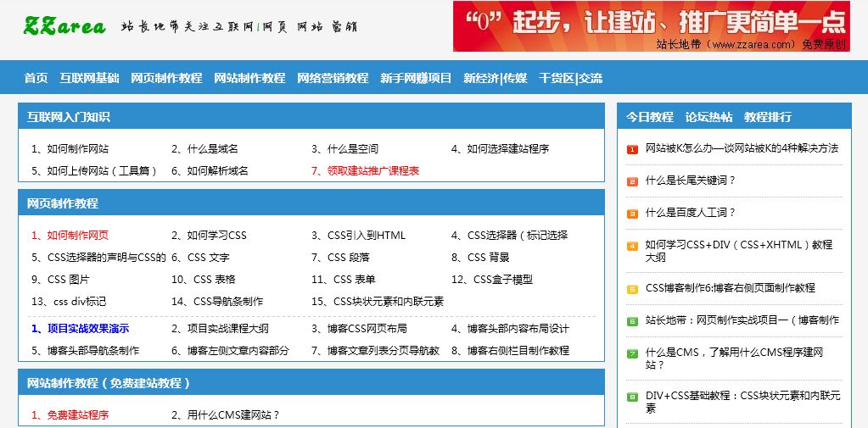
Task: Open the 如何制作网站 link
Action: point(77,149)
